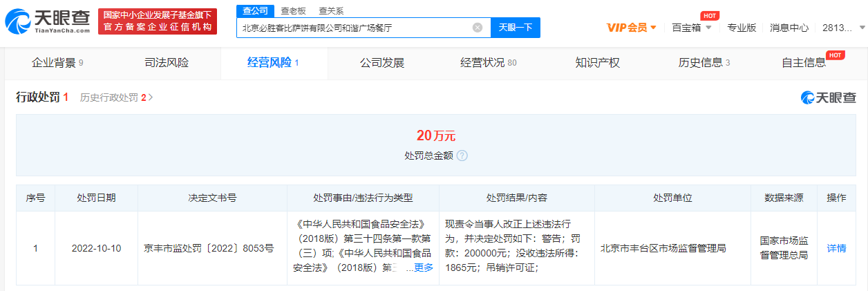Click the 天眼一下 search button

click(x=516, y=28)
